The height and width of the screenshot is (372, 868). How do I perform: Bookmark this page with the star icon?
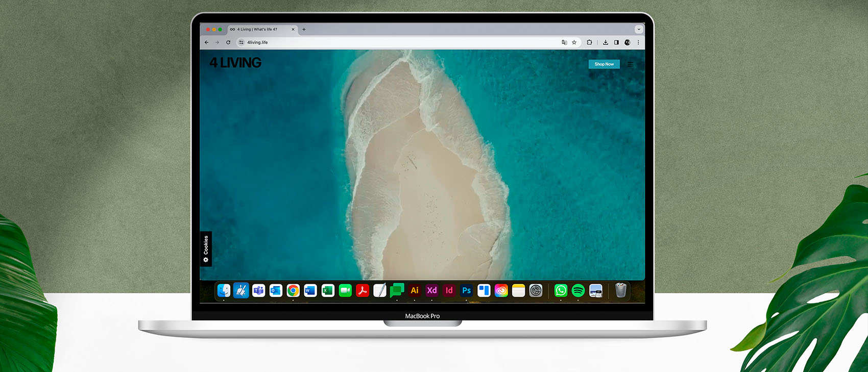(574, 42)
